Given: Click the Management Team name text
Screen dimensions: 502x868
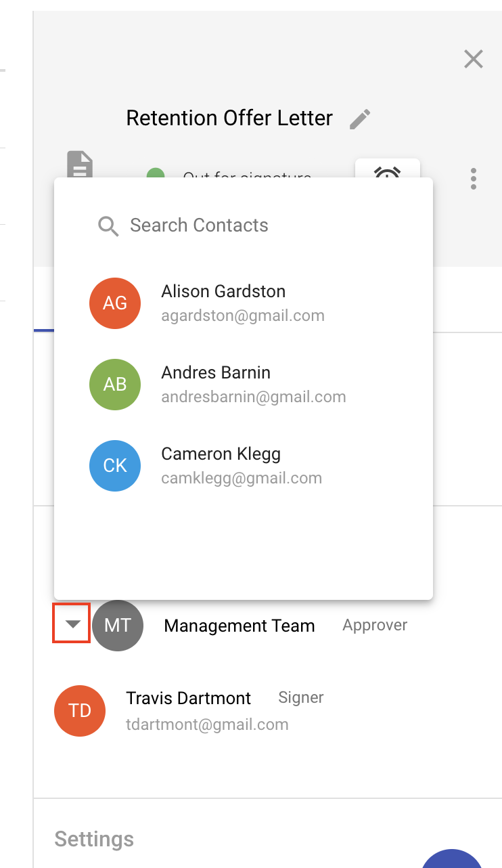Looking at the screenshot, I should [x=239, y=626].
